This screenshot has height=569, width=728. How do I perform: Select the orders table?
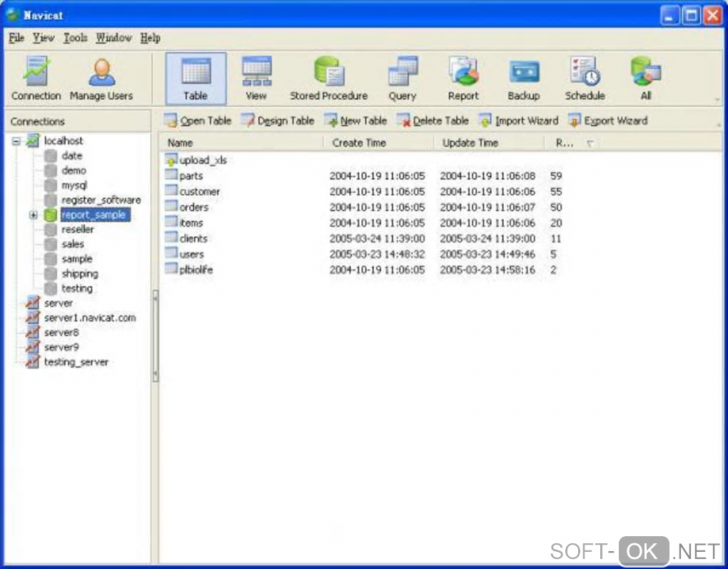click(x=193, y=207)
